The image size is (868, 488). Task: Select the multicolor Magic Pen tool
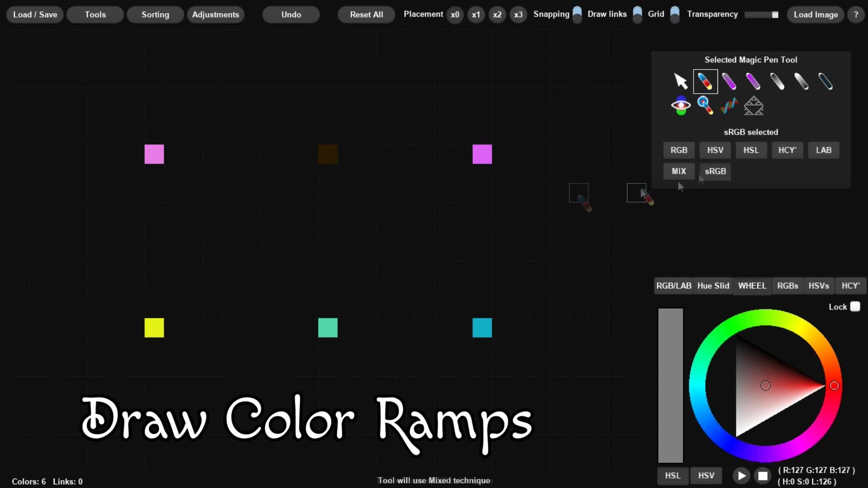[705, 81]
